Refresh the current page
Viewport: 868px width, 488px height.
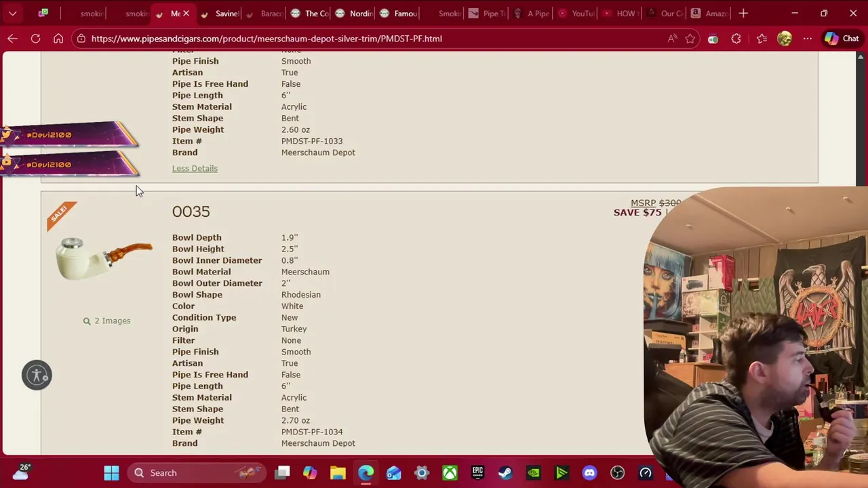click(35, 39)
